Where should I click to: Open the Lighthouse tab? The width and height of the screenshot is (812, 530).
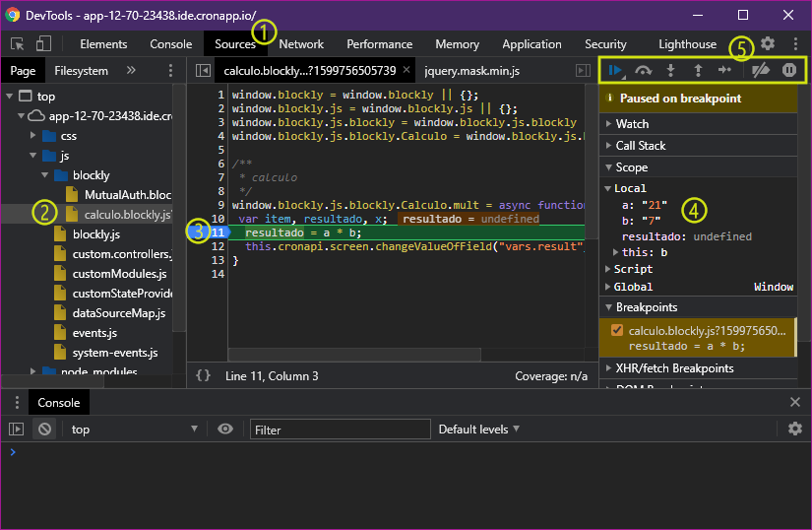(x=688, y=44)
